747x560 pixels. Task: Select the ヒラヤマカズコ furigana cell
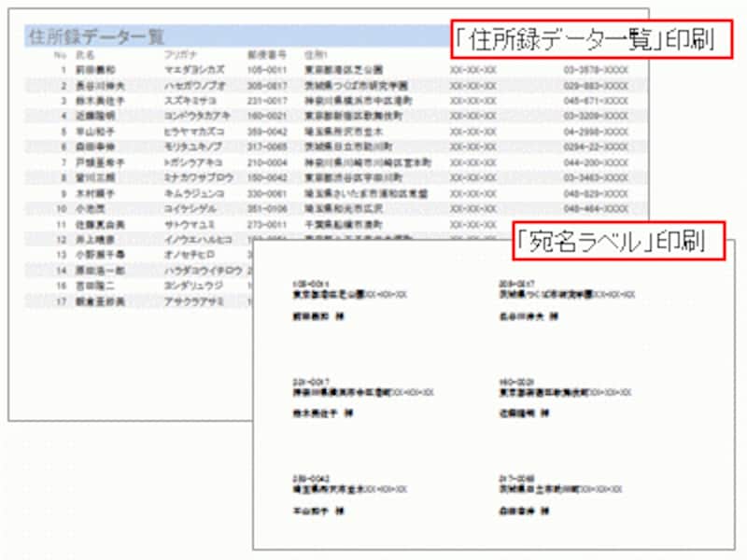click(194, 132)
